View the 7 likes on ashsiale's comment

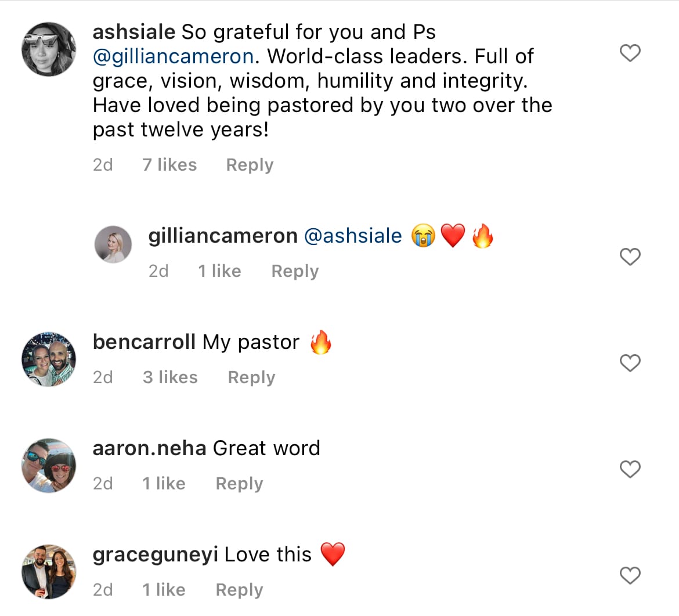tap(169, 164)
